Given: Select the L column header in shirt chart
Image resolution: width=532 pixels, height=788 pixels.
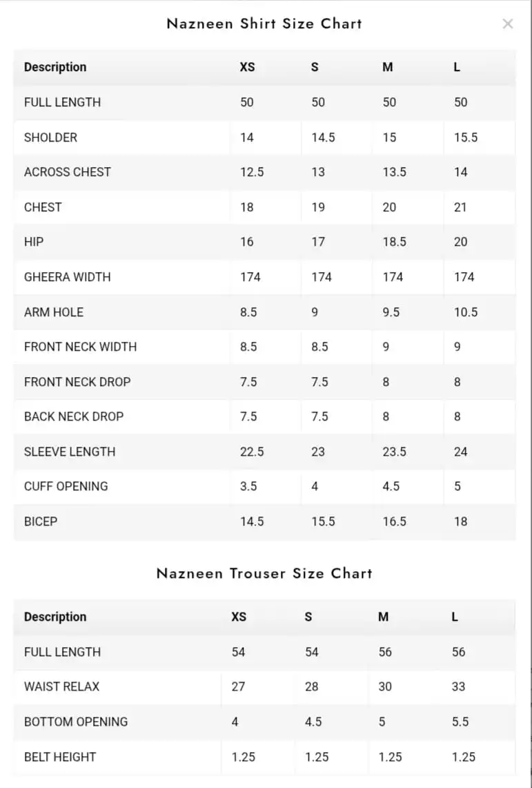Looking at the screenshot, I should pos(457,67).
